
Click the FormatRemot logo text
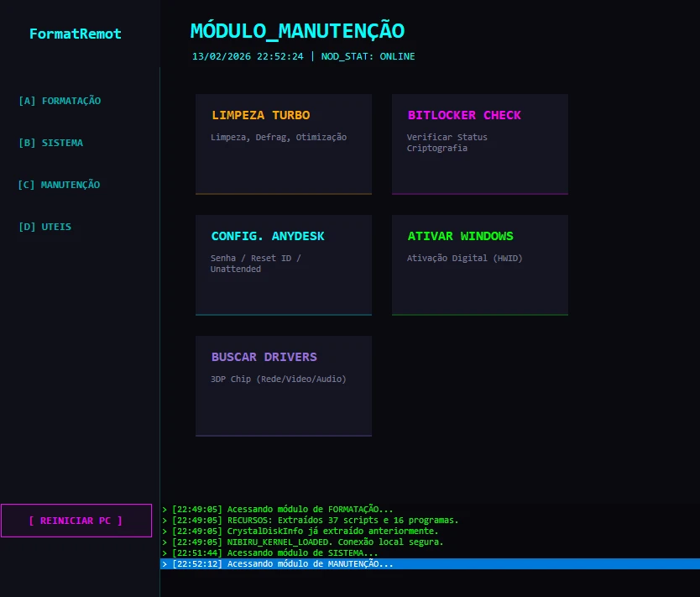[x=76, y=34]
